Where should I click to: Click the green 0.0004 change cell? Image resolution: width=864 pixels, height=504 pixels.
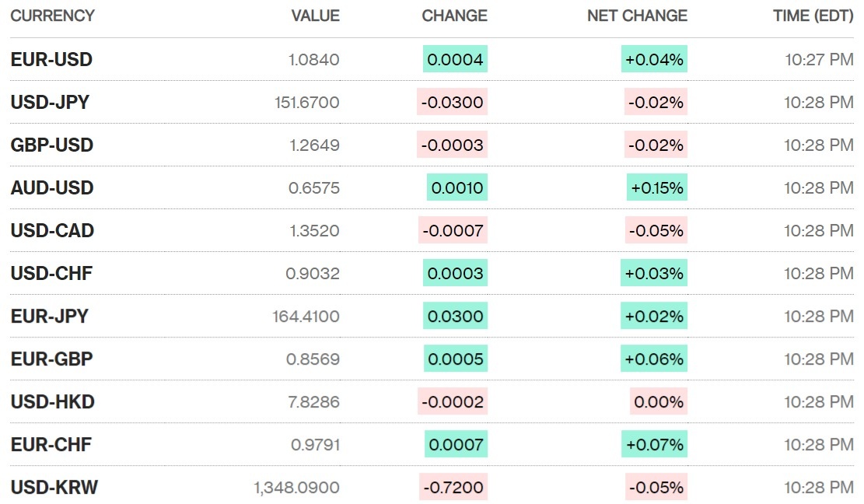coord(456,60)
